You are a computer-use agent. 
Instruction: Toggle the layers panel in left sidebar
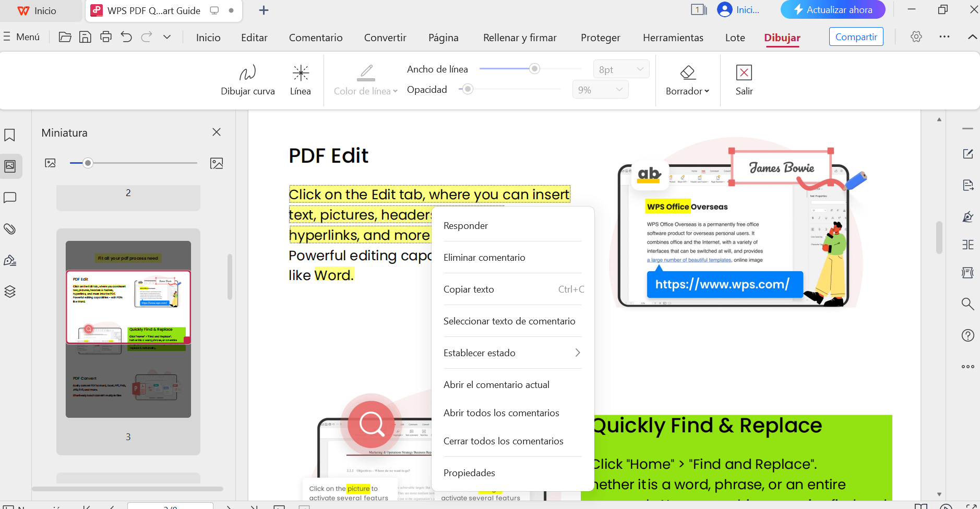click(x=10, y=292)
